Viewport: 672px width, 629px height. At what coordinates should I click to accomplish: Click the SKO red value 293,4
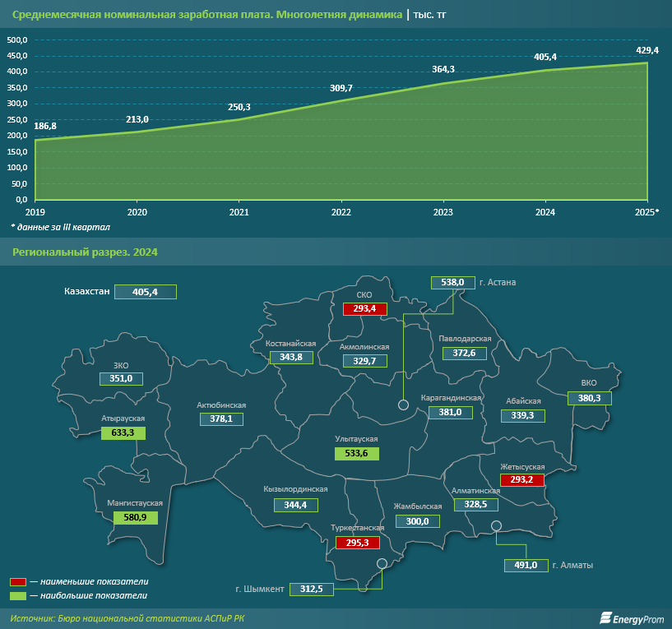[364, 308]
